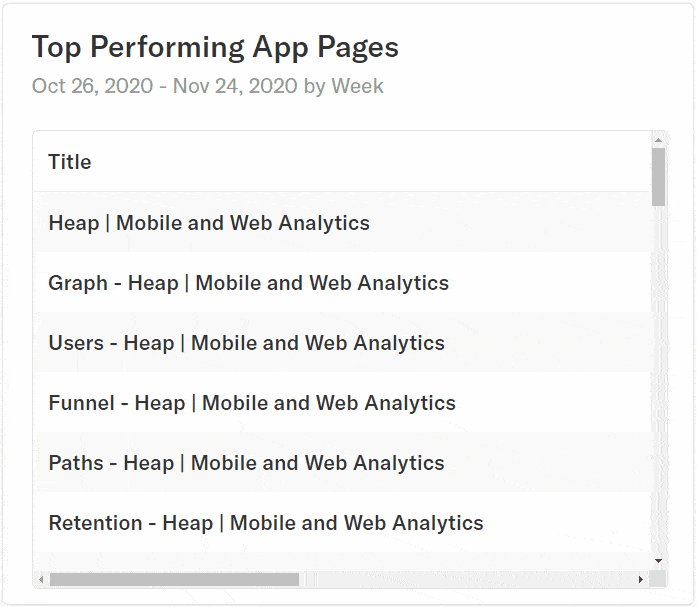Select the Users - Heap row
This screenshot has height=607, width=697.
(x=342, y=343)
